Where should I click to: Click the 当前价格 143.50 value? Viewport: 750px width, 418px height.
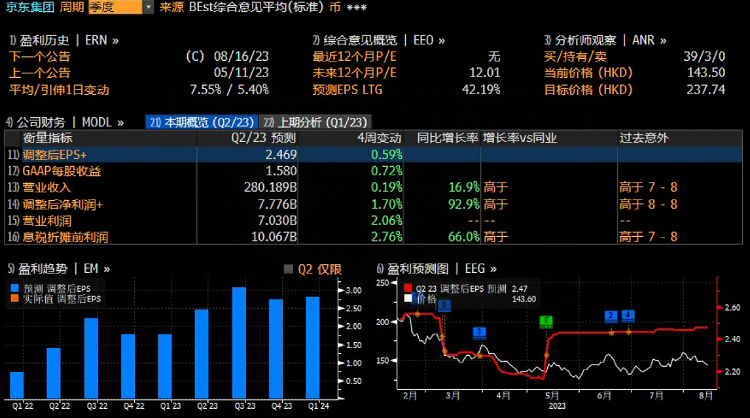pyautogui.click(x=706, y=73)
